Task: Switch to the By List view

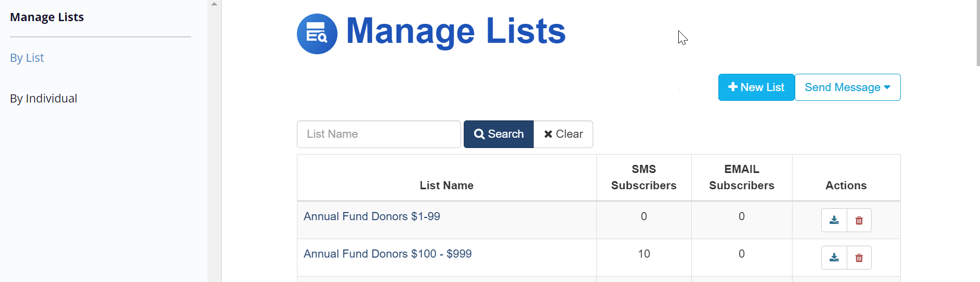Action: (x=27, y=57)
